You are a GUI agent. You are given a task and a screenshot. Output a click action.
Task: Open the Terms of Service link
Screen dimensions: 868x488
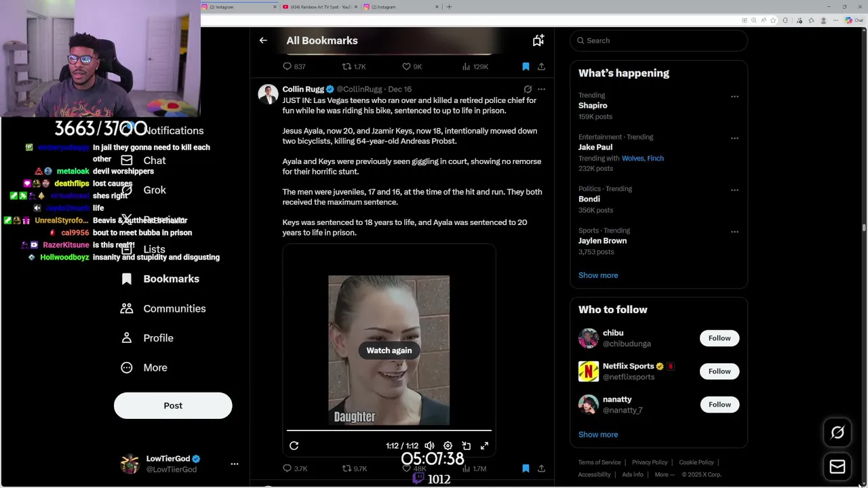(599, 462)
